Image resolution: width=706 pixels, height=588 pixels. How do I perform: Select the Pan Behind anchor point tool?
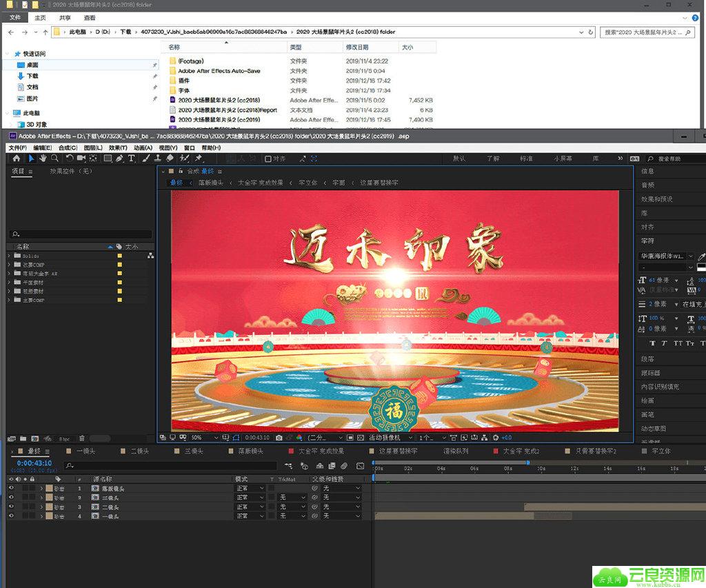point(93,158)
